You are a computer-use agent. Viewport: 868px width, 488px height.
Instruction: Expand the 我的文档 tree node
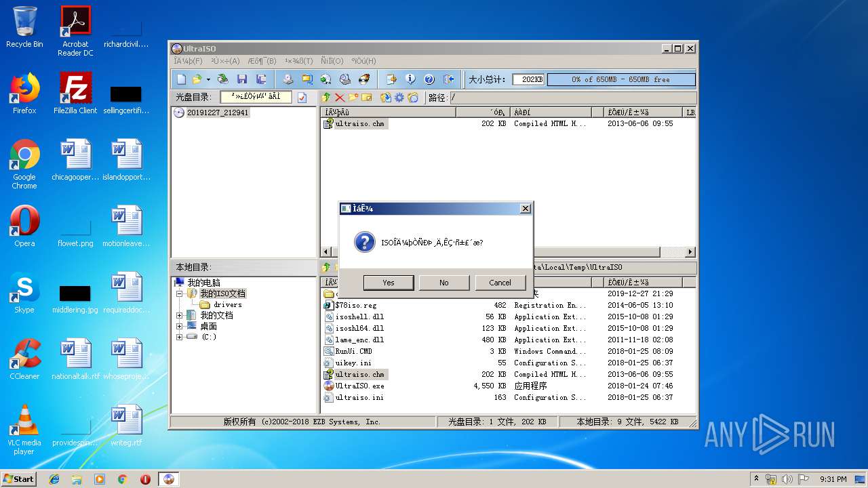click(180, 315)
